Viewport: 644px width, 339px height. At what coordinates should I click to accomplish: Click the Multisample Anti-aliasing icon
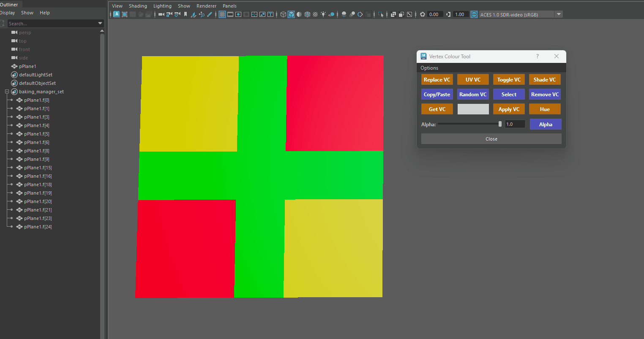point(360,14)
